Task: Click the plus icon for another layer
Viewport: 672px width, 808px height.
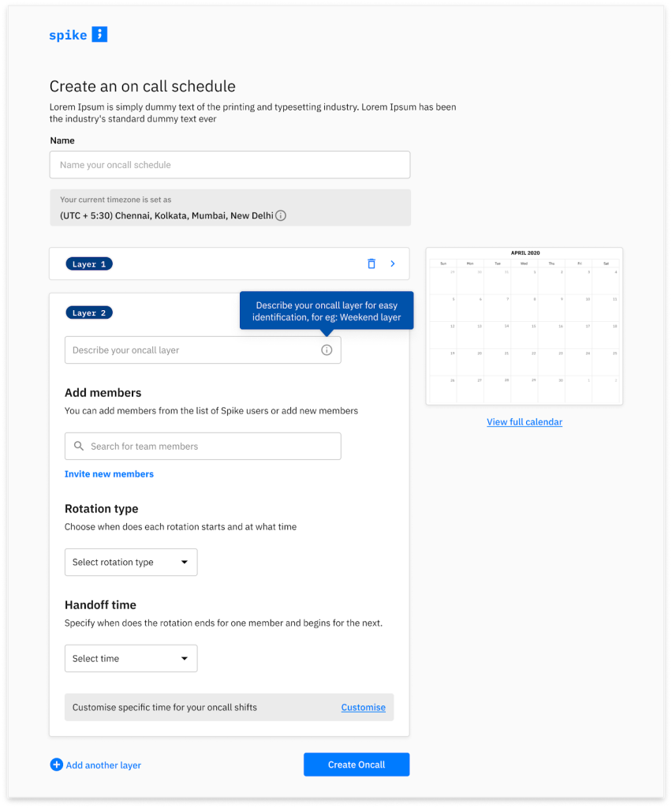Action: point(56,765)
